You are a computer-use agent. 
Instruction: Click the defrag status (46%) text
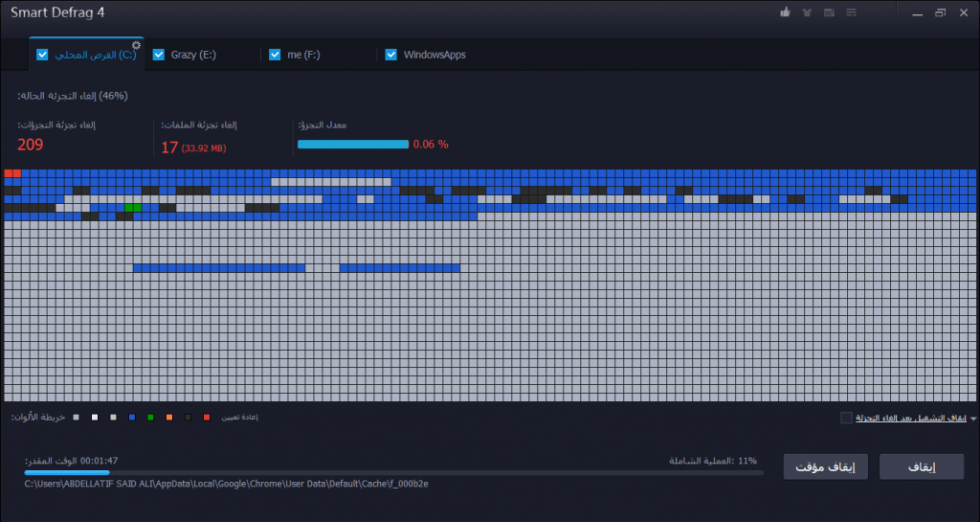point(73,96)
